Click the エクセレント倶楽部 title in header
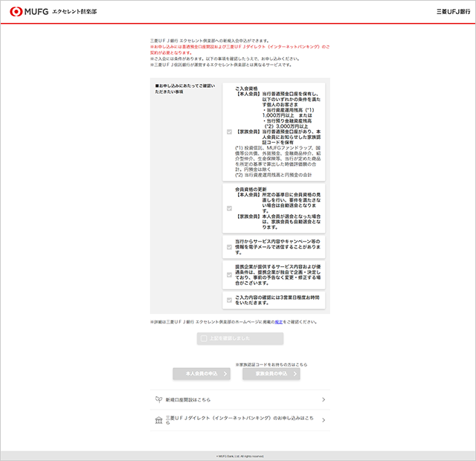The width and height of the screenshot is (476, 461). click(74, 13)
